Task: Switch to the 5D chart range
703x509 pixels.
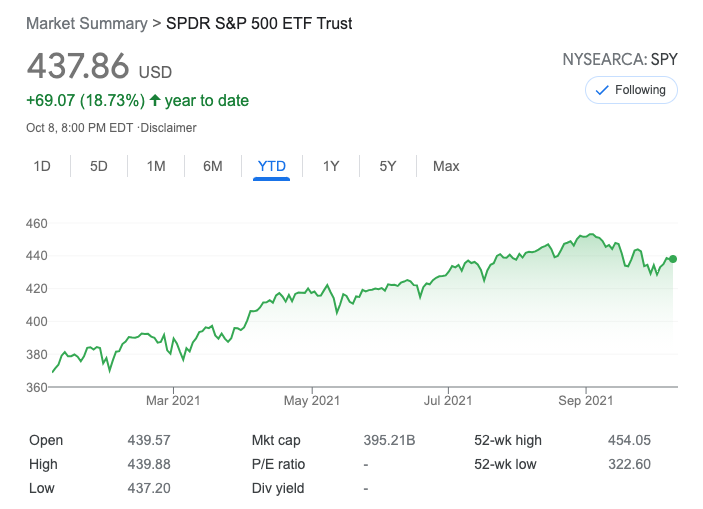Action: [98, 166]
